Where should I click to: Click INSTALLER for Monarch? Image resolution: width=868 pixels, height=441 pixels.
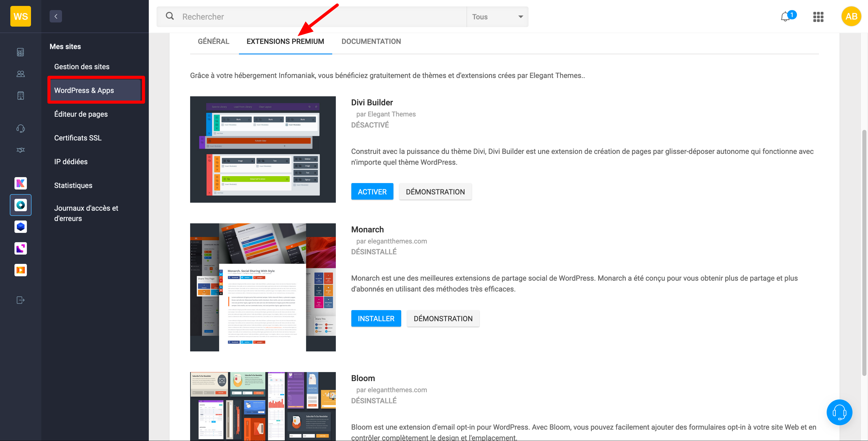[x=376, y=318]
